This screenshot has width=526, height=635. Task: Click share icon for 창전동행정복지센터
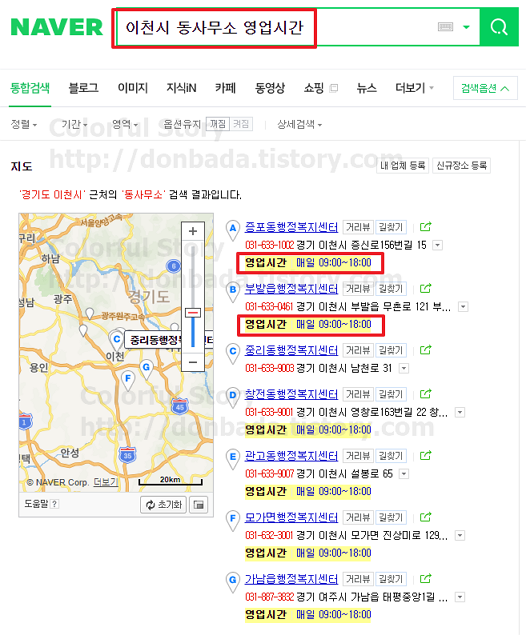[426, 393]
